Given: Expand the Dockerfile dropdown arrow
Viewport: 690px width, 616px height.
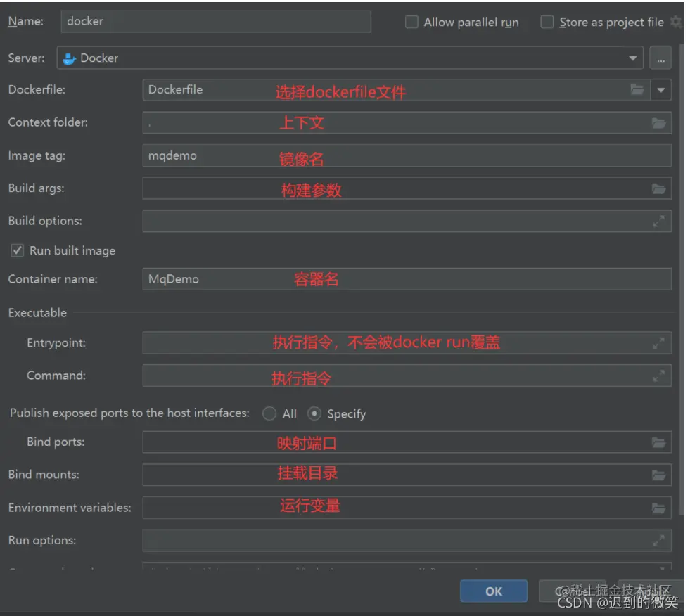Looking at the screenshot, I should 661,90.
